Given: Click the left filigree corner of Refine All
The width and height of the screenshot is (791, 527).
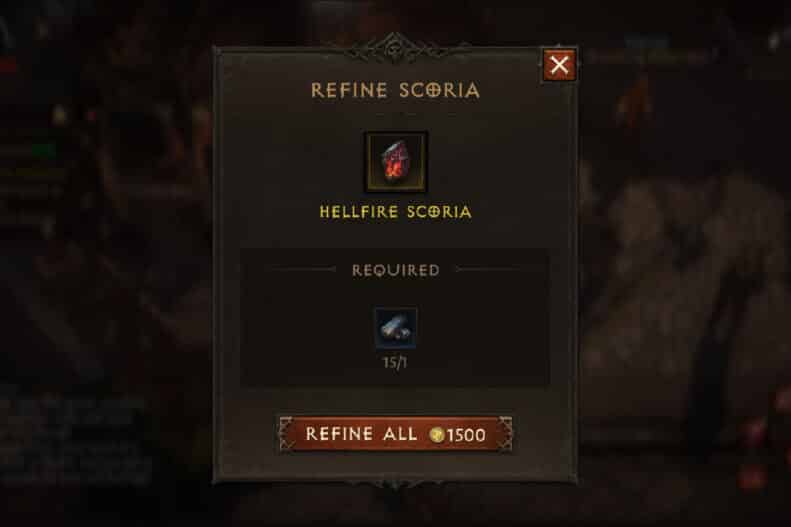Looking at the screenshot, I should tap(286, 434).
